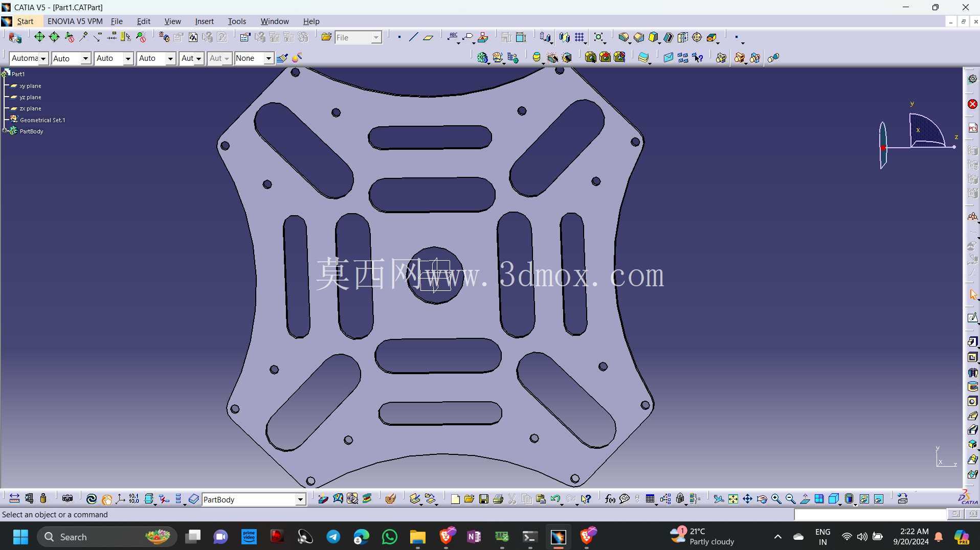980x550 pixels.
Task: Open the Aut line-type dropdown
Action: click(198, 58)
